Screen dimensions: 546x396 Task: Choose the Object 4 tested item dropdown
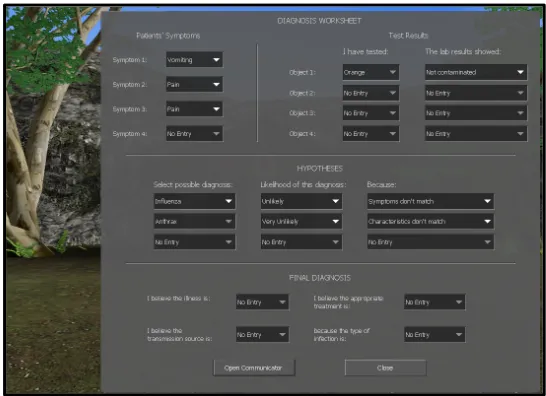click(x=371, y=134)
